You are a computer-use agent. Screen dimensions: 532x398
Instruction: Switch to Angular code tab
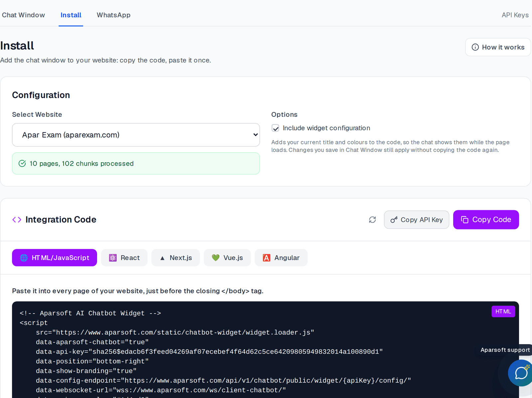coord(281,258)
